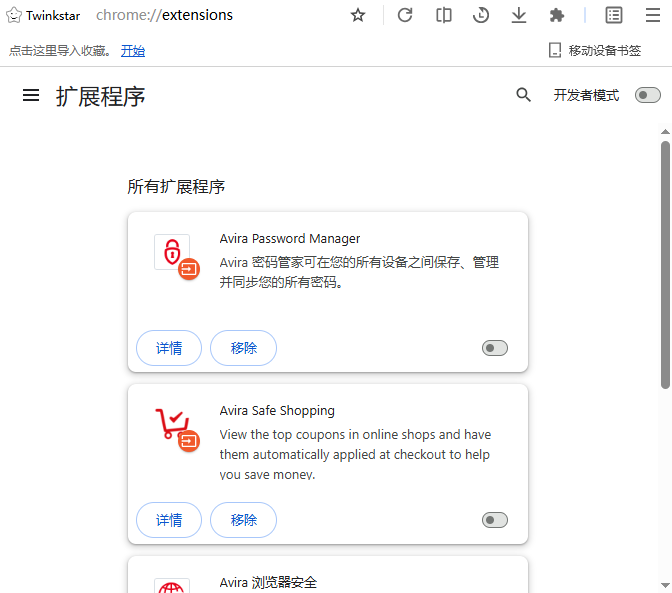Open 详情 for Avira Safe Shopping
Viewport: 672px width, 593px height.
coord(169,520)
